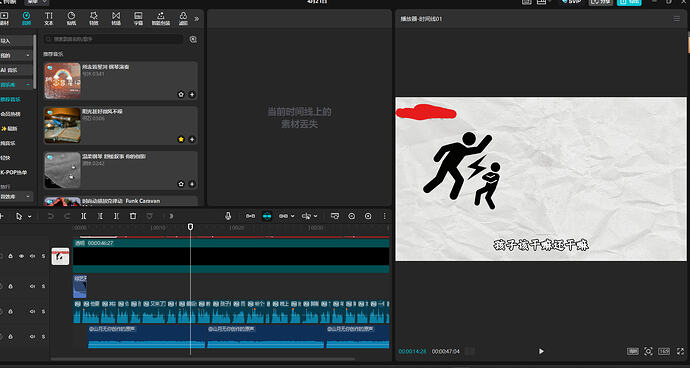This screenshot has height=368, width=690.
Task: Collapse the 音乐库 sidebar section
Action: pyautogui.click(x=16, y=85)
